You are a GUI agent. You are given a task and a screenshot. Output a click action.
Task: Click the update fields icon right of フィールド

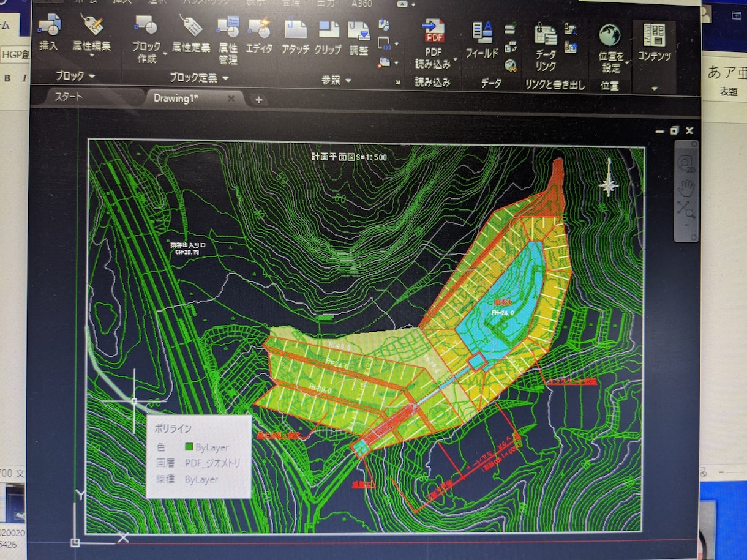point(509,29)
